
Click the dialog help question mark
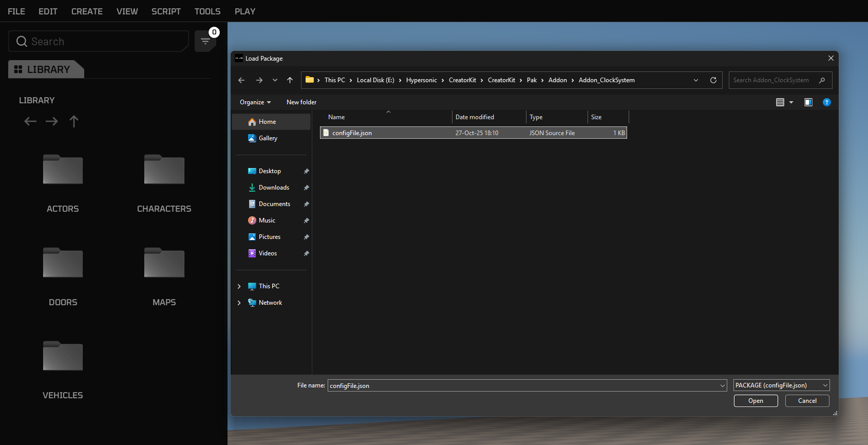pyautogui.click(x=826, y=102)
